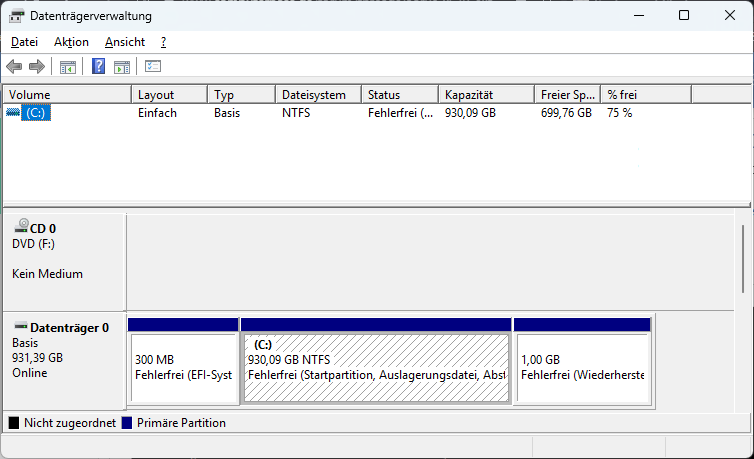Sort by the Dateisystem column header

pyautogui.click(x=319, y=95)
